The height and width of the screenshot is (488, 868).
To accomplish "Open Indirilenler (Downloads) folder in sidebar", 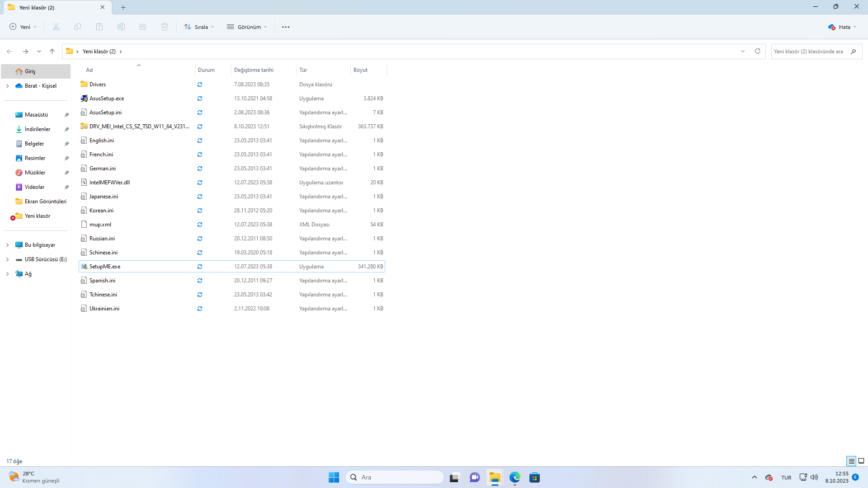I will [37, 129].
